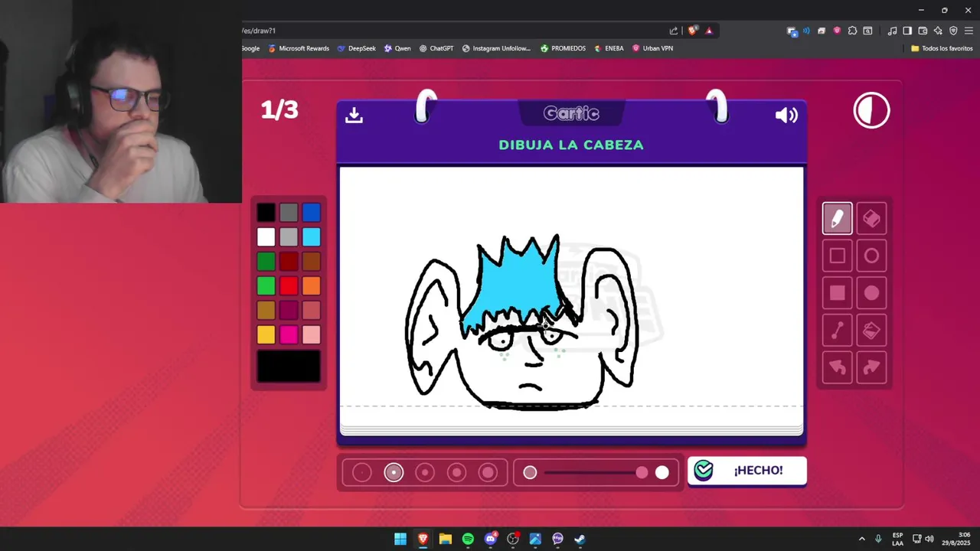
Task: Open Spotify from the taskbar
Action: [468, 539]
